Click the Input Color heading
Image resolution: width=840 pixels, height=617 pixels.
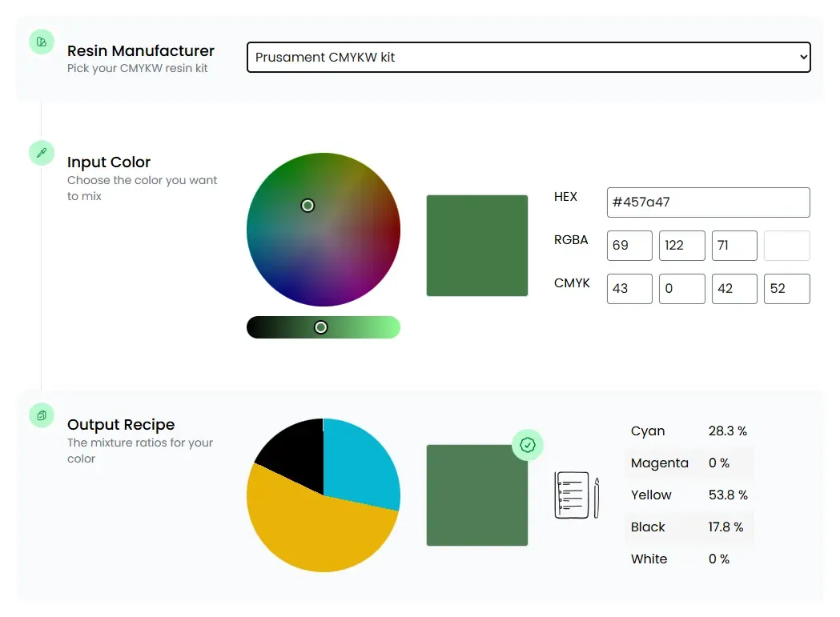[109, 162]
